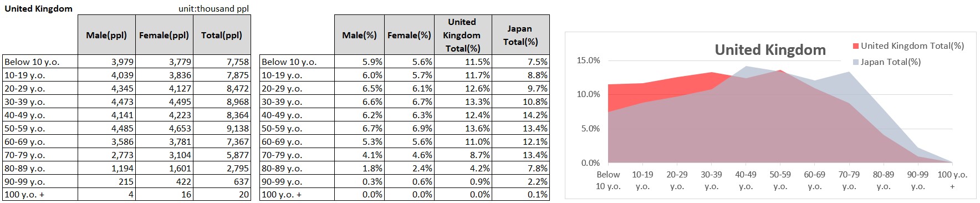Select the cell containing 4,653

(x=164, y=128)
